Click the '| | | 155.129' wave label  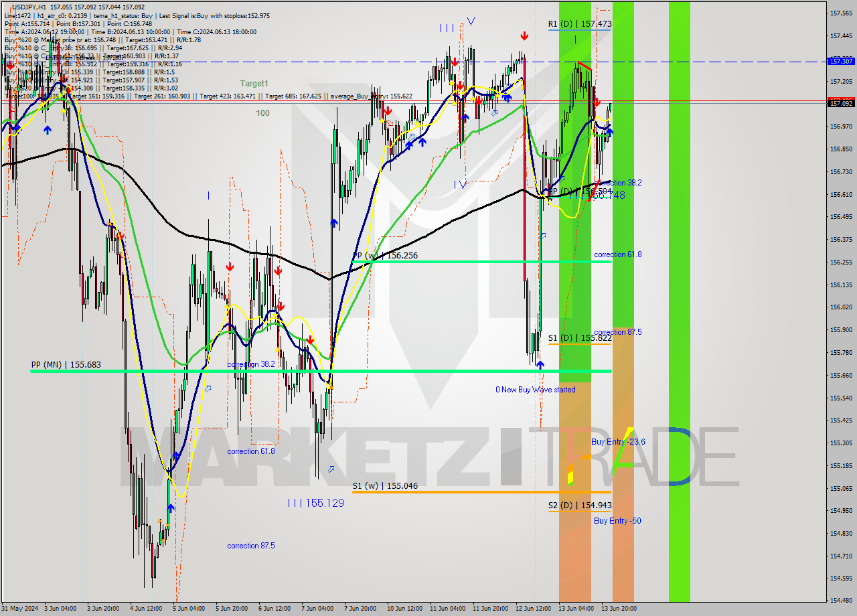pyautogui.click(x=315, y=503)
